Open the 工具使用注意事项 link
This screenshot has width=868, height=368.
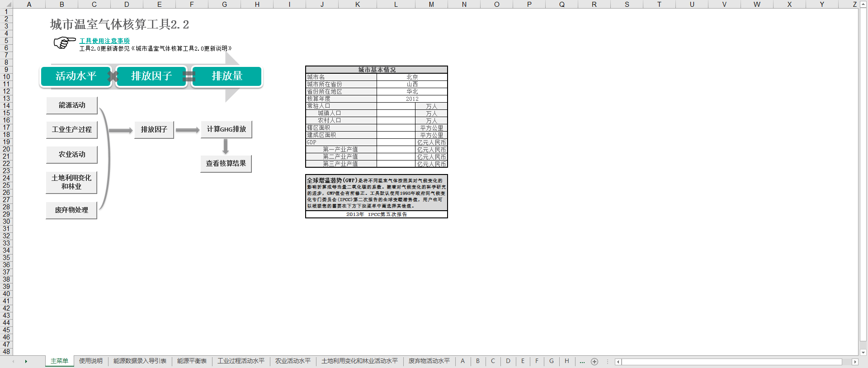[104, 41]
